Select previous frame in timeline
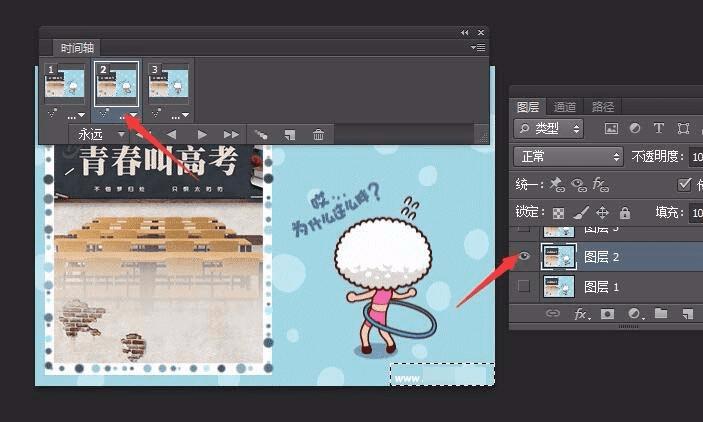This screenshot has height=422, width=703. pyautogui.click(x=171, y=135)
